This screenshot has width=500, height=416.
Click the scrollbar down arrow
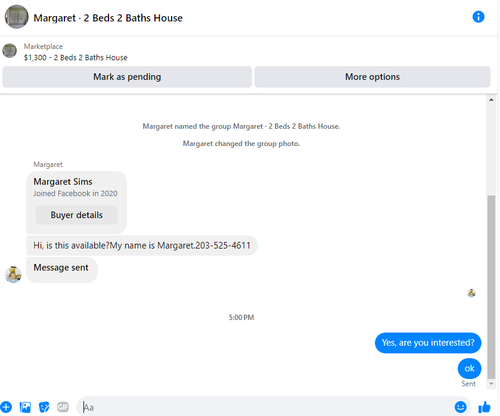point(491,384)
